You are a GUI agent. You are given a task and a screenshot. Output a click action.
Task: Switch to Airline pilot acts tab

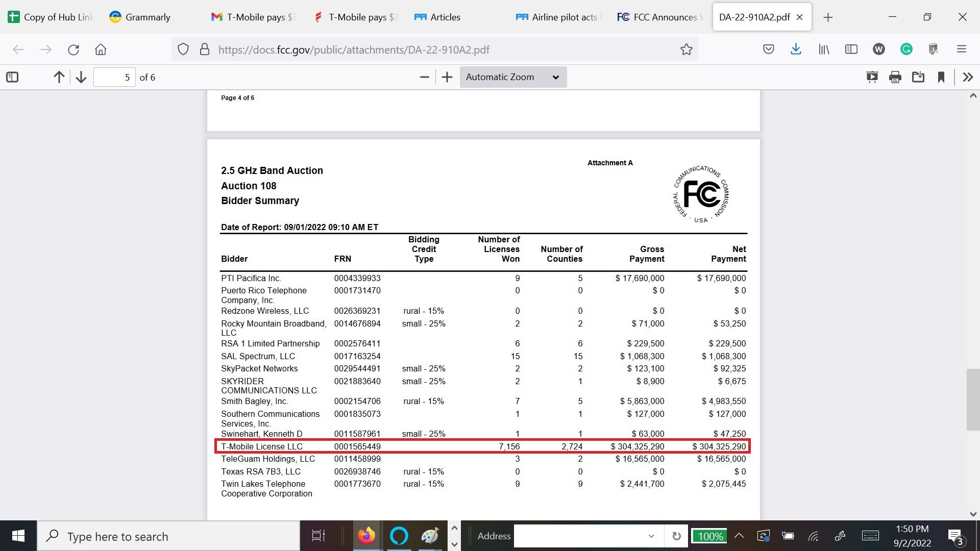(x=559, y=17)
